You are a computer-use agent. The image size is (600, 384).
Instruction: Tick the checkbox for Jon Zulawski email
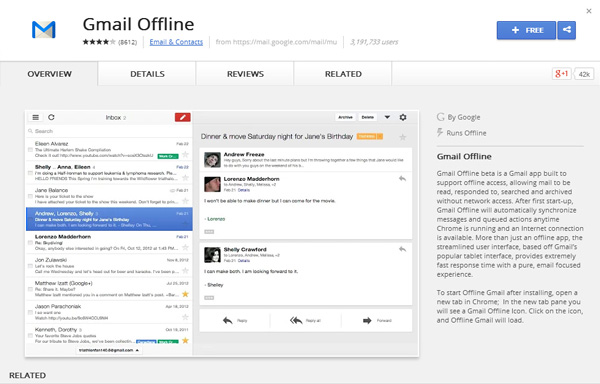click(30, 266)
